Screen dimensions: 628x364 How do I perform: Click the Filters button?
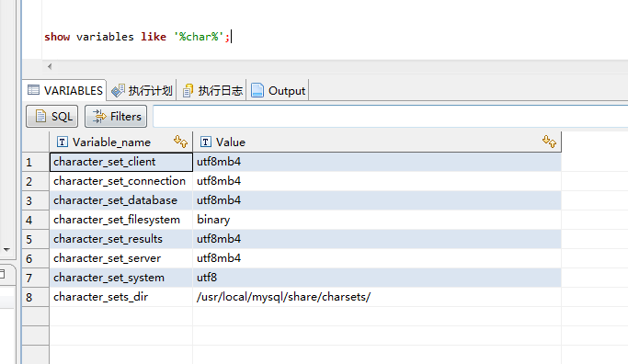tap(116, 117)
